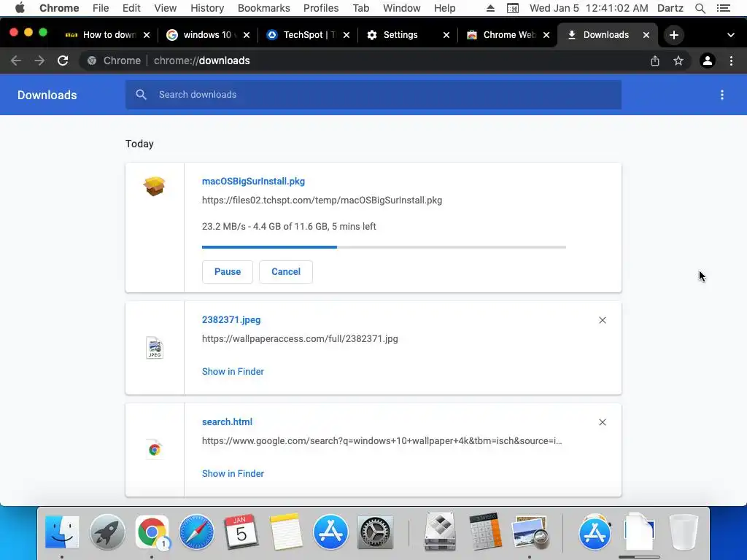Share this page via toolbar icon
Image resolution: width=747 pixels, height=560 pixels.
click(x=655, y=61)
